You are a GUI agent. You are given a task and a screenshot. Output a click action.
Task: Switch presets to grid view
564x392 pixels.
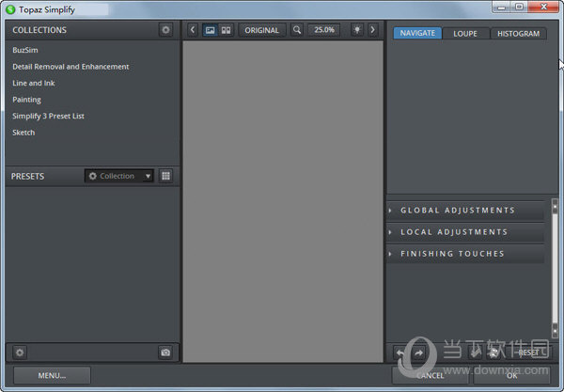pyautogui.click(x=165, y=176)
